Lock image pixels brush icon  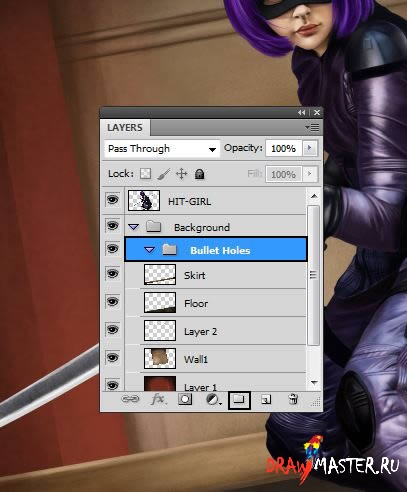(164, 174)
